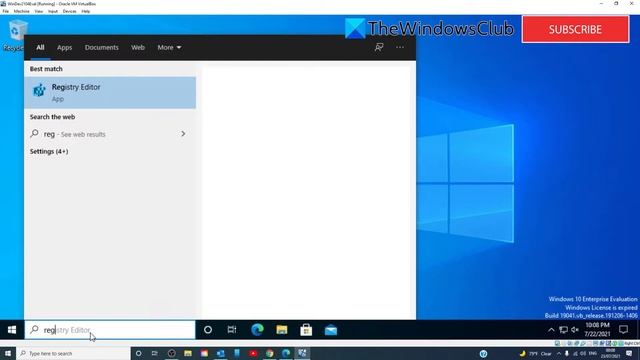Viewport: 640px width, 360px height.
Task: Open VirtualBox Machine menu
Action: pos(22,11)
